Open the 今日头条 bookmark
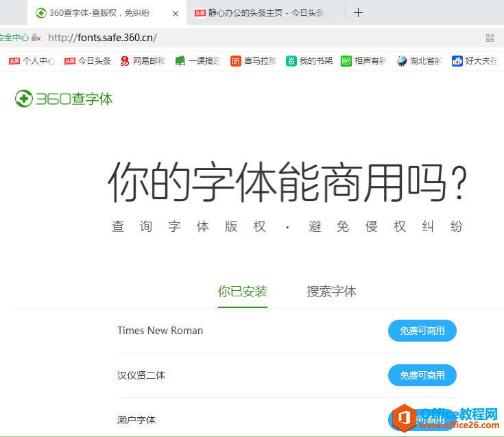 click(x=88, y=61)
